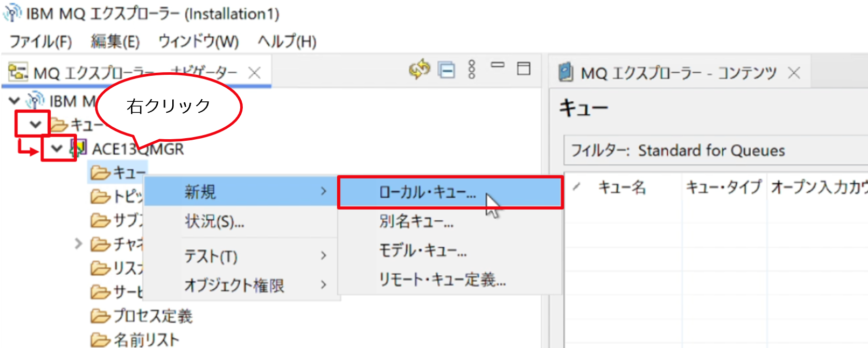The height and width of the screenshot is (348, 868).
Task: Select the プロセス定義 folder
Action: pos(141,316)
